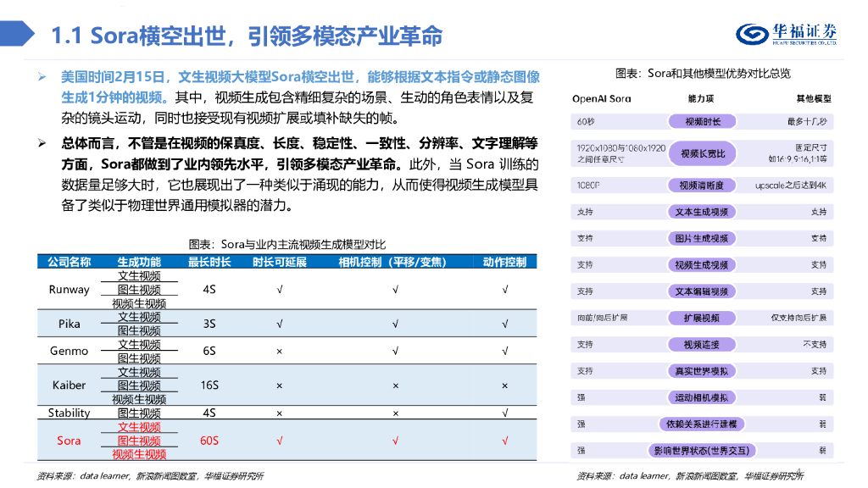This screenshot has height=488, width=868.
Task: Click the caption '图表：Sora与业内主流视频生成模型对比'
Action: pyautogui.click(x=287, y=244)
